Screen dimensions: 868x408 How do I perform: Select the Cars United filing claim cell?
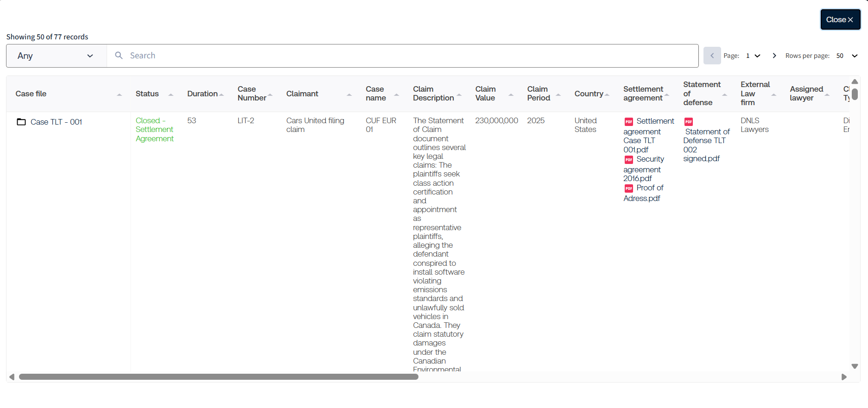tap(315, 125)
